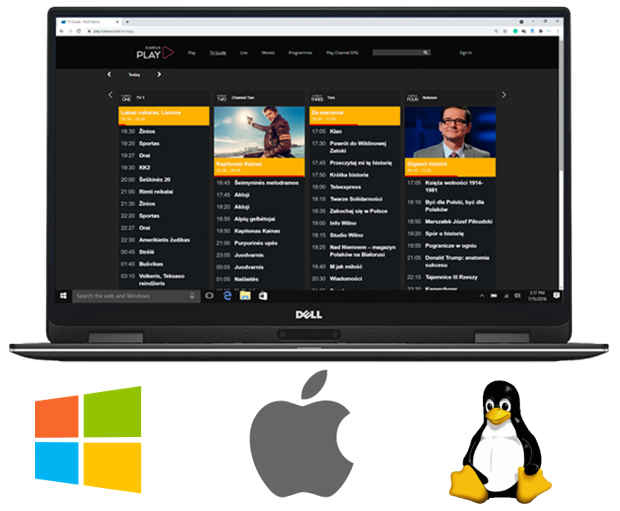This screenshot has height=511, width=620.
Task: Open the Windows Store taskbar icon
Action: pos(262,296)
